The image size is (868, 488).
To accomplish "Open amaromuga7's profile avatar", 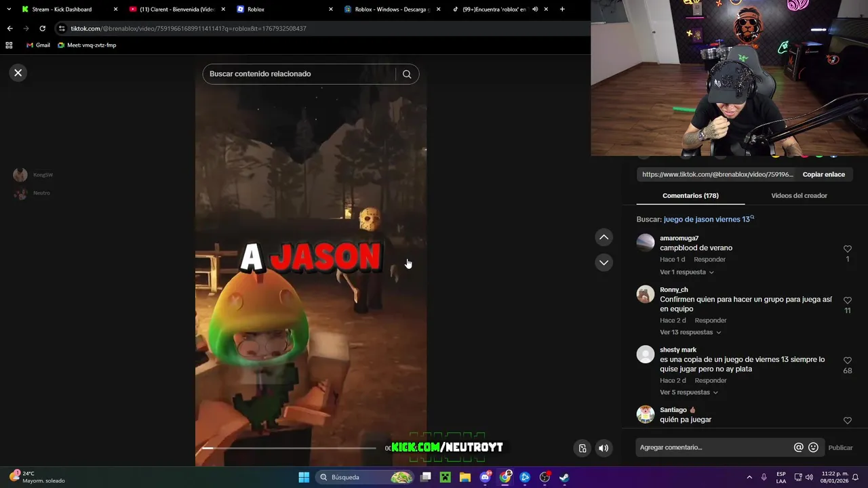I will click(x=646, y=242).
